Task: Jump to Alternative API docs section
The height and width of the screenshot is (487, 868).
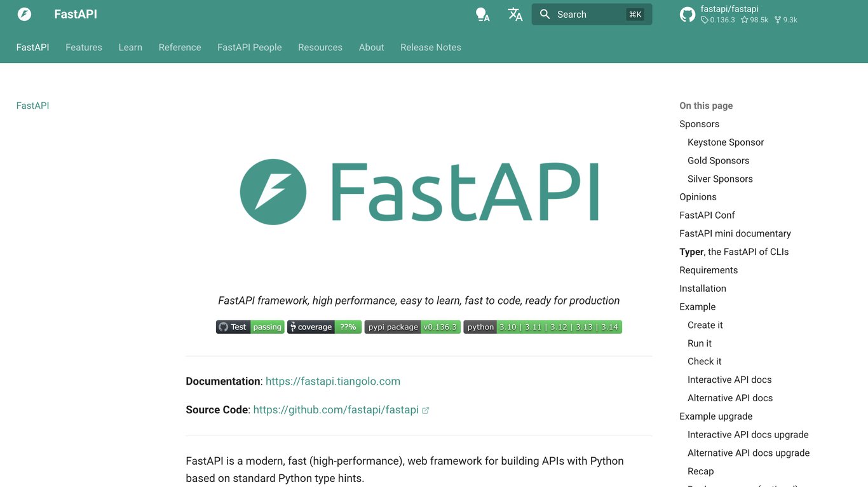Action: tap(730, 398)
